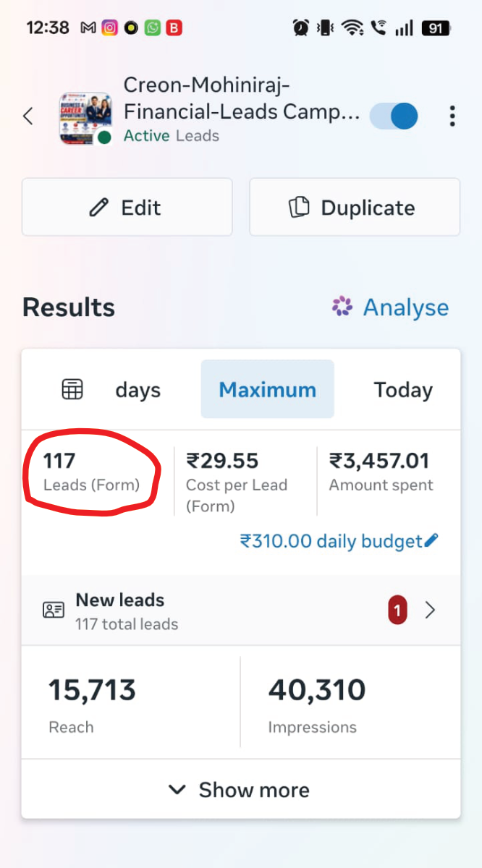This screenshot has height=868, width=482.
Task: Tap the back arrow icon
Action: [28, 116]
